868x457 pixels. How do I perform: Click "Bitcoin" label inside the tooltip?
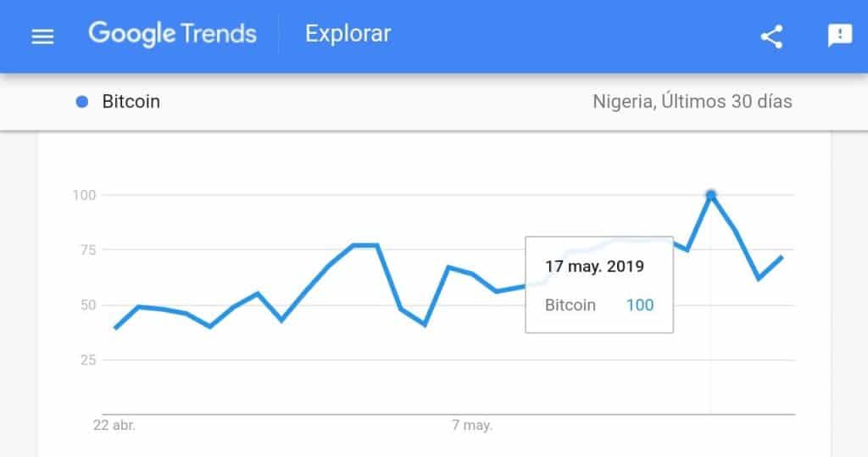(x=570, y=305)
